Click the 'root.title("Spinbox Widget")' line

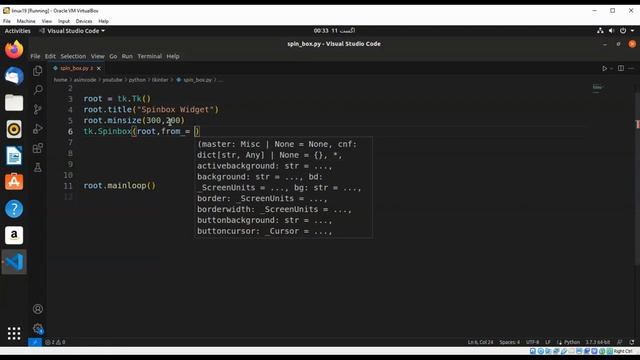click(151, 110)
